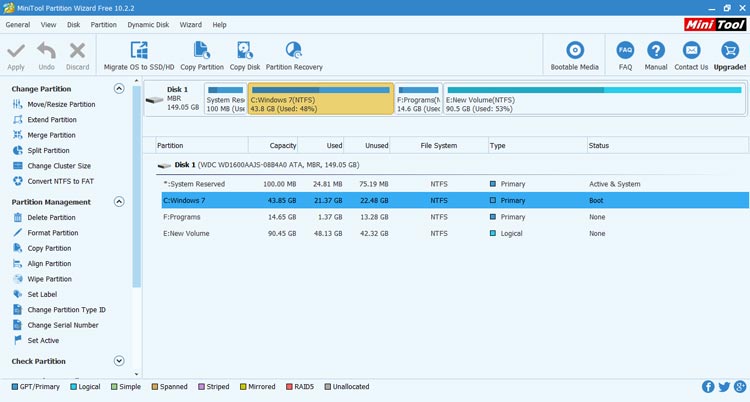The height and width of the screenshot is (402, 750).
Task: Click the sidebar scroll down arrow
Action: pyautogui.click(x=137, y=374)
